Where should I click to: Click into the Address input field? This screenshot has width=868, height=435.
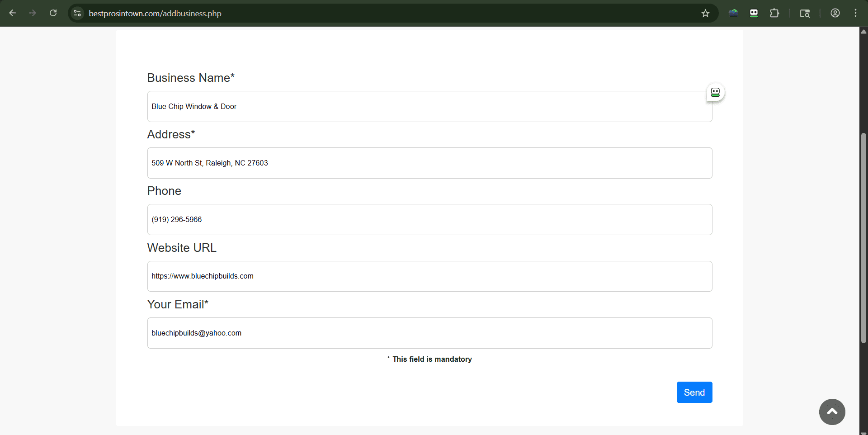click(x=429, y=163)
